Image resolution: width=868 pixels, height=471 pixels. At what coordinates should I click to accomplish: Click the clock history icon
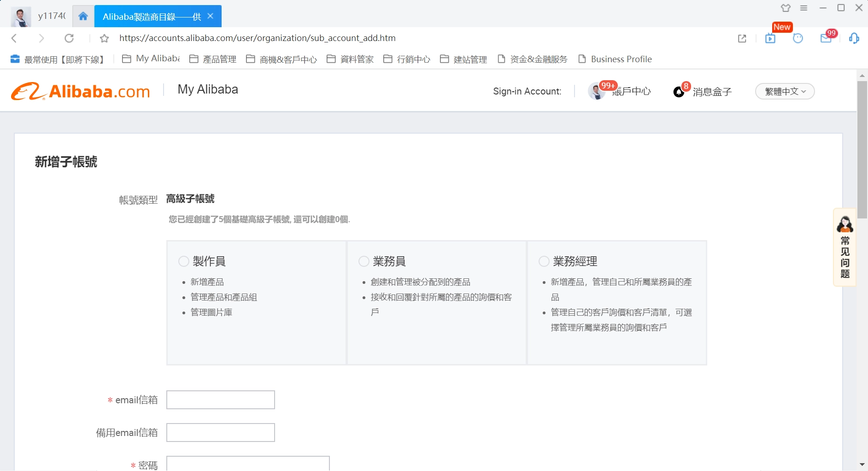(x=798, y=39)
